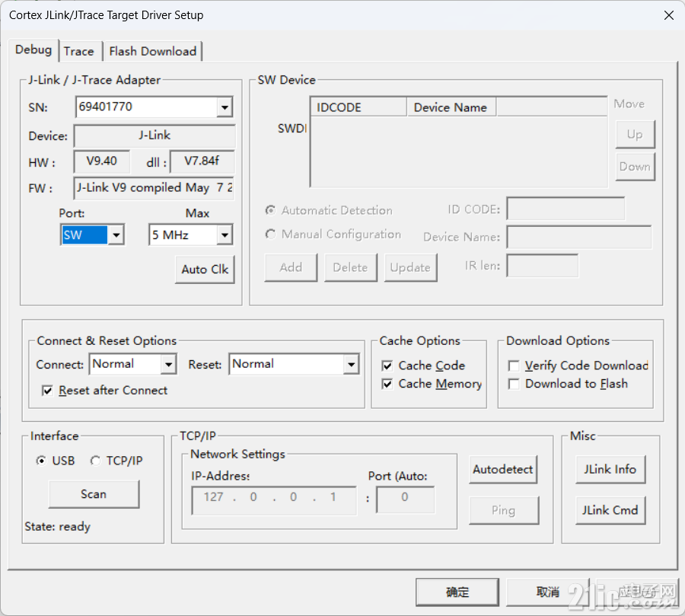Open the SN serial number dropdown

[x=225, y=107]
